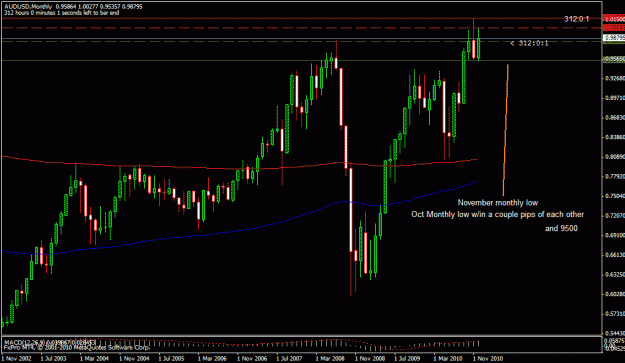Click the '1 Mar 2008' date label
625x363 pixels.
[330, 359]
